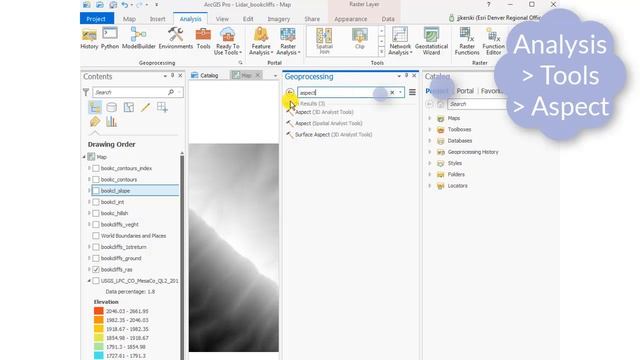The height and width of the screenshot is (360, 640).
Task: Switch to the Insert ribbon tab
Action: (158, 19)
